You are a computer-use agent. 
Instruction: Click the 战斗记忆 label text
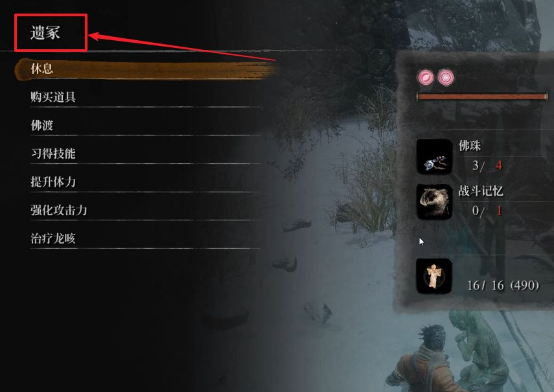[481, 191]
